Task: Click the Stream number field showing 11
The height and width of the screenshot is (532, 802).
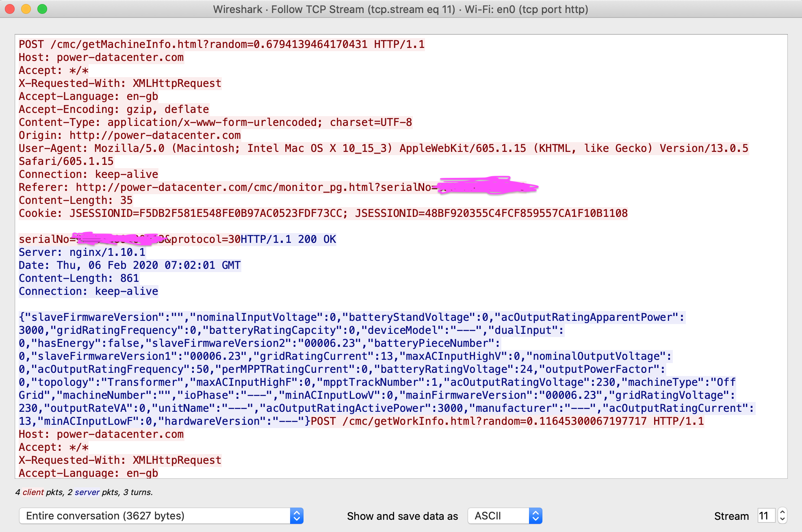Action: (x=766, y=516)
